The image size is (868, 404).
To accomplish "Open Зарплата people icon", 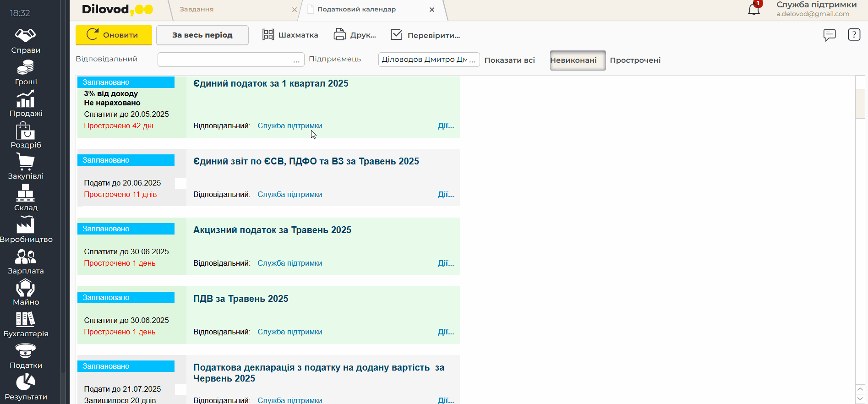I will click(x=26, y=262).
